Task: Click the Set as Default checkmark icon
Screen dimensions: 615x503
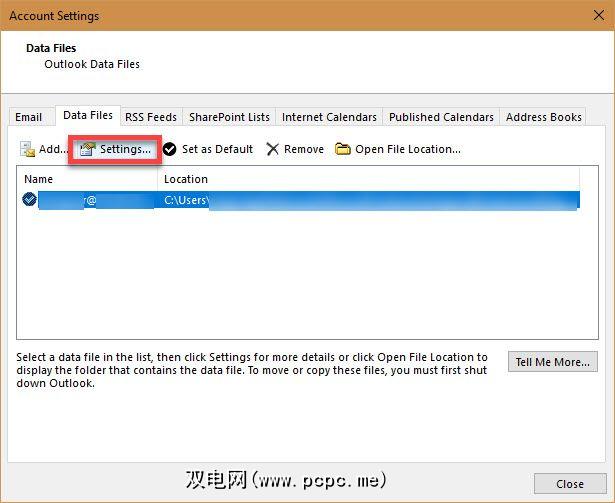Action: tap(169, 149)
